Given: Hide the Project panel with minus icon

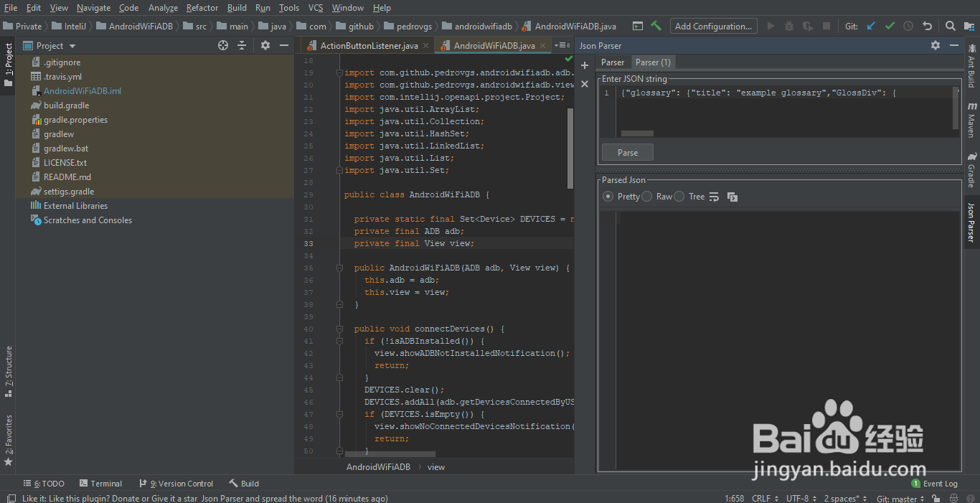Looking at the screenshot, I should (x=284, y=45).
